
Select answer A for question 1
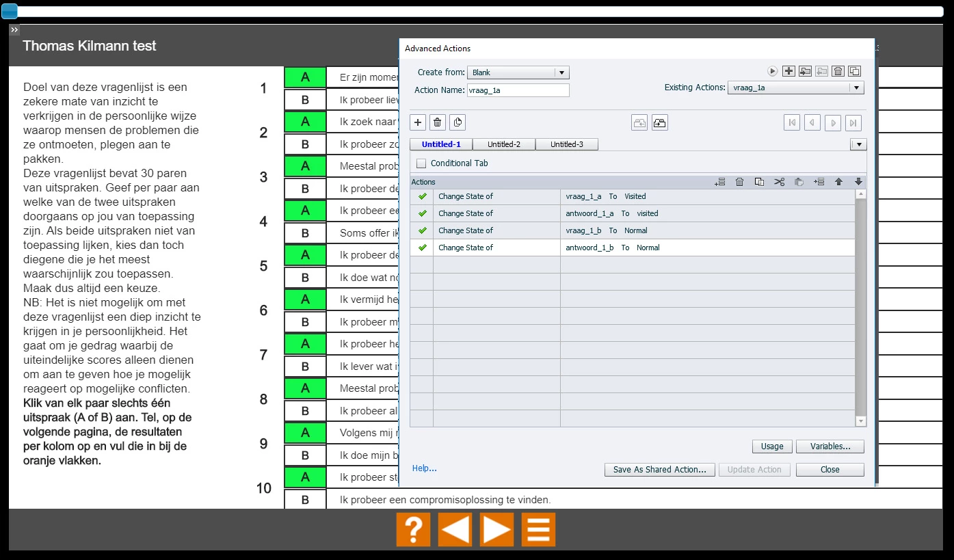[x=305, y=77]
